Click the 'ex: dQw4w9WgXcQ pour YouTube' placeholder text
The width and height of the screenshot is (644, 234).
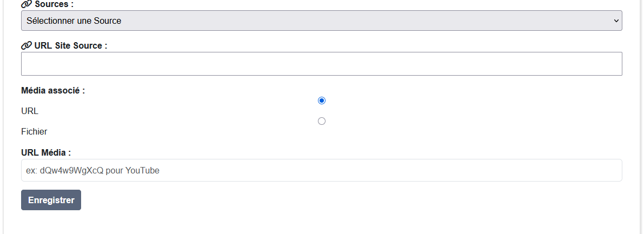[92, 170]
